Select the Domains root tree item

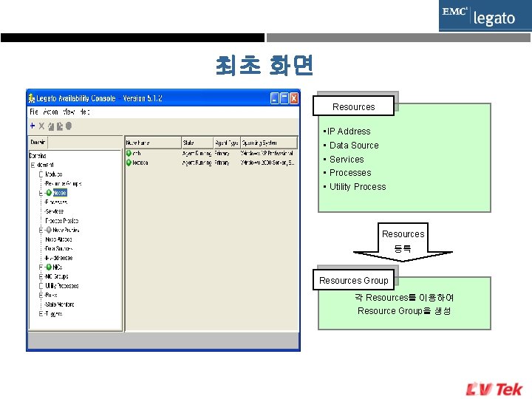click(x=38, y=156)
